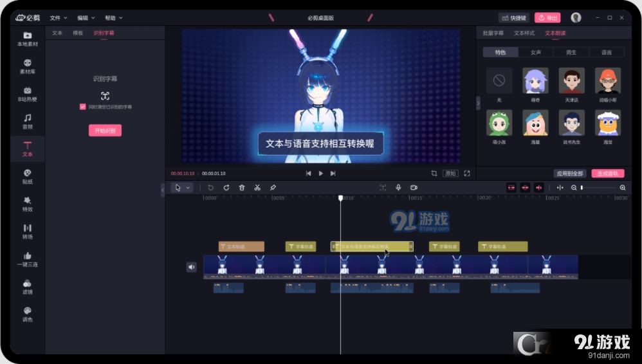This screenshot has height=364, width=642.
Task: Switch to the 文本样式 tab
Action: tap(524, 33)
